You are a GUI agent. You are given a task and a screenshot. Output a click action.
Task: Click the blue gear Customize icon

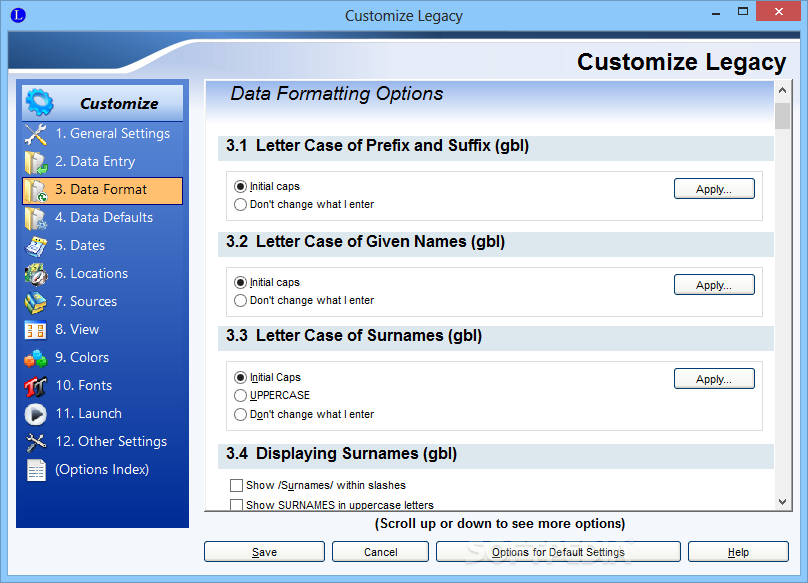tap(39, 102)
